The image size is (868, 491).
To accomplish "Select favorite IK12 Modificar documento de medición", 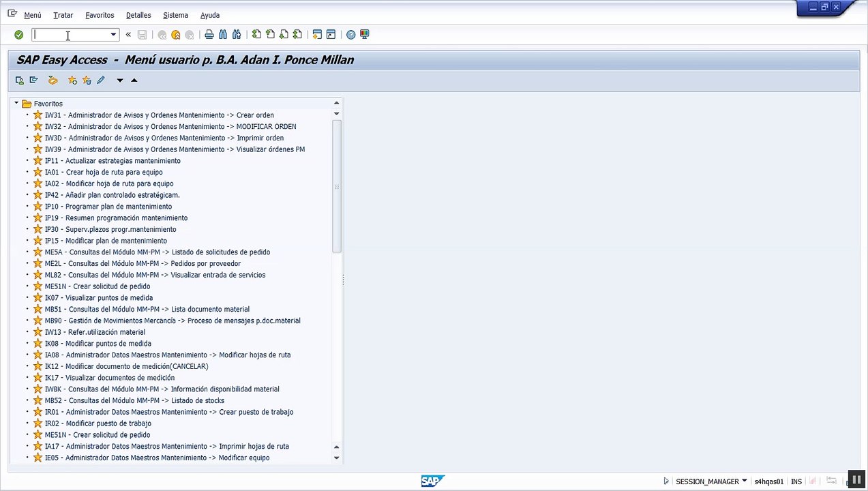I will pyautogui.click(x=126, y=366).
